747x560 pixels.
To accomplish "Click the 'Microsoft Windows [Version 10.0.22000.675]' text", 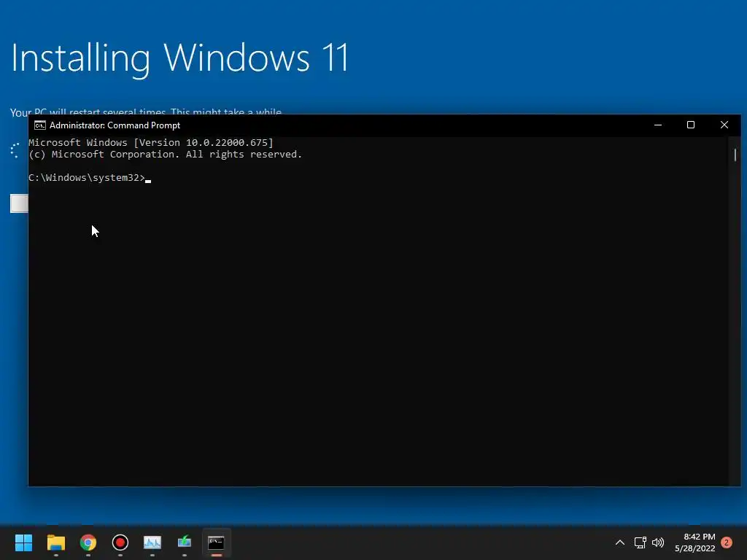I will click(151, 142).
